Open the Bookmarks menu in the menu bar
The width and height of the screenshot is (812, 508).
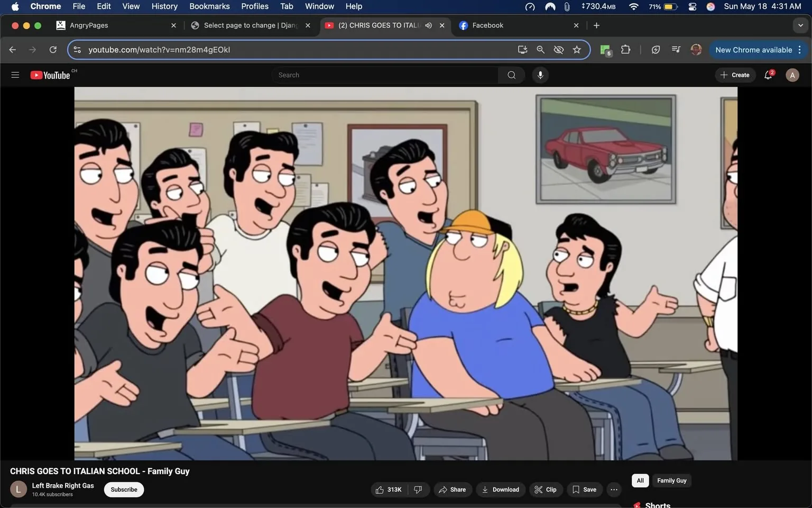click(209, 6)
